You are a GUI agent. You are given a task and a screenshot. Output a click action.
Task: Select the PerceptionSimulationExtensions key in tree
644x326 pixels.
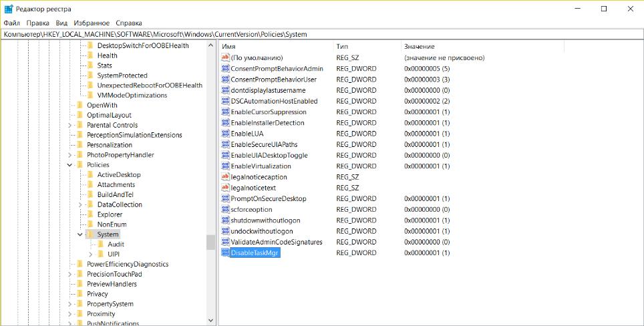134,135
